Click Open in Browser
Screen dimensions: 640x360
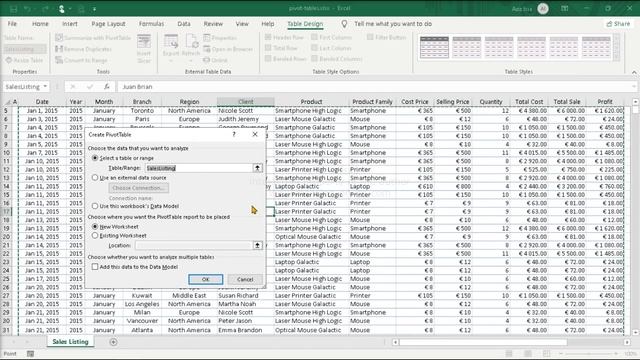coord(228,49)
